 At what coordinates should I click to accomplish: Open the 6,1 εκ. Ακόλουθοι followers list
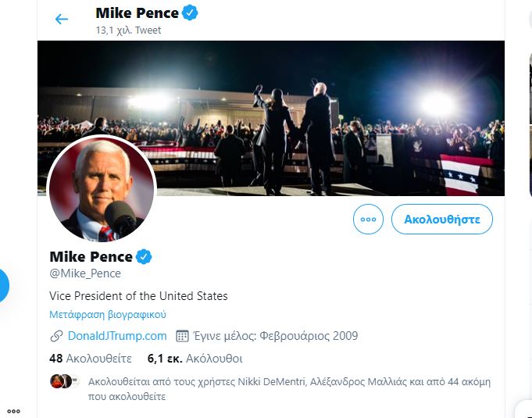[195, 359]
